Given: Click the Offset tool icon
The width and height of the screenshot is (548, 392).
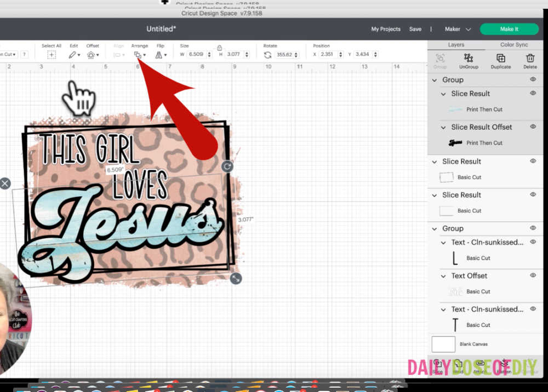Looking at the screenshot, I should (92, 54).
